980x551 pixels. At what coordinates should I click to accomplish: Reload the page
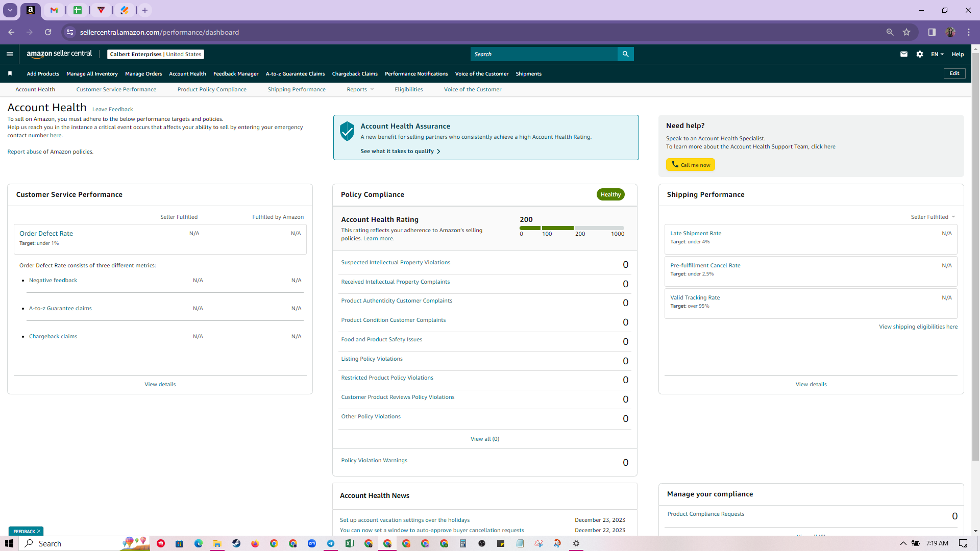point(48,32)
